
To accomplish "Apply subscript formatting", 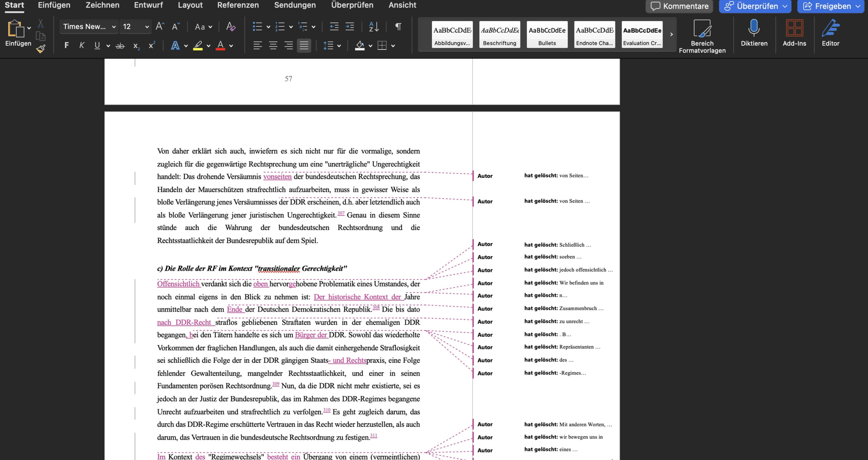I will [x=136, y=46].
